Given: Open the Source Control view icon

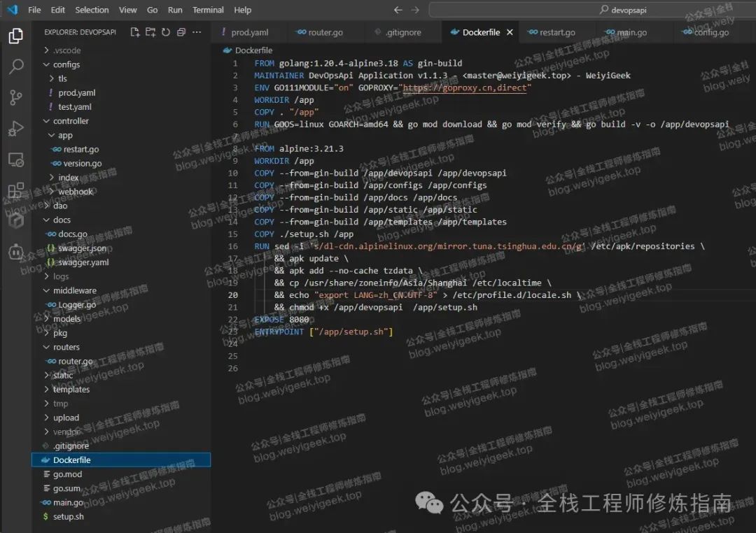Looking at the screenshot, I should [15, 97].
